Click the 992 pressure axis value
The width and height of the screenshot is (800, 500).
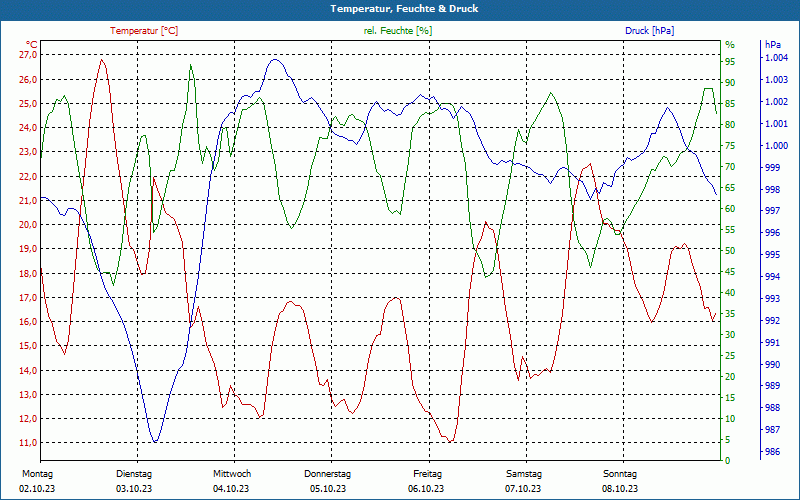tap(772, 320)
